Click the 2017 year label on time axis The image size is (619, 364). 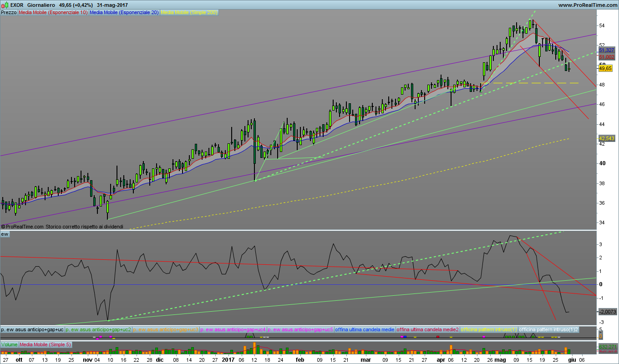[x=228, y=359]
